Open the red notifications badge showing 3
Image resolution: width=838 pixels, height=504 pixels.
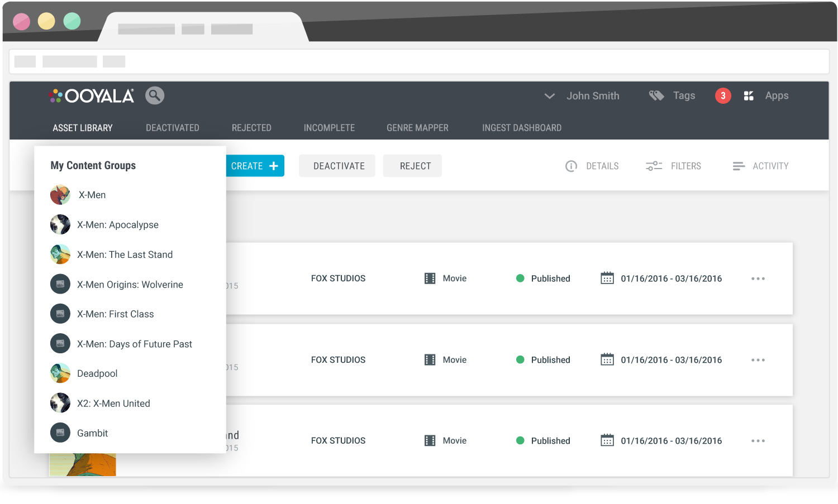click(723, 95)
